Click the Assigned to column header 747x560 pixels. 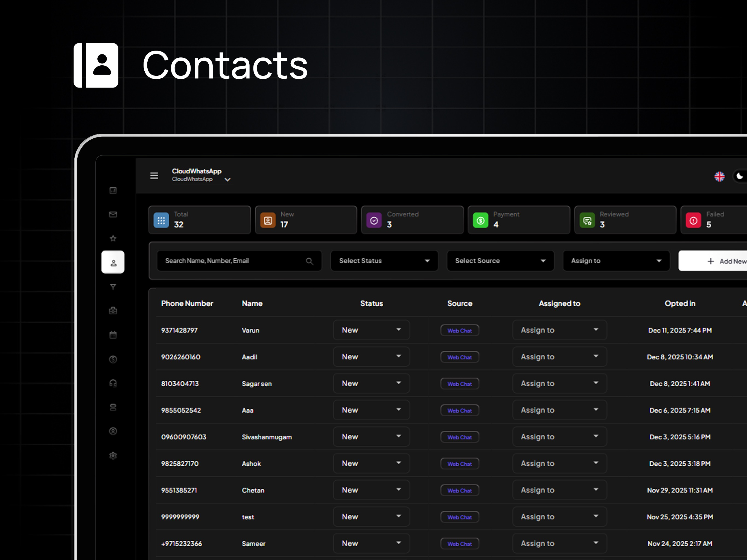point(560,303)
